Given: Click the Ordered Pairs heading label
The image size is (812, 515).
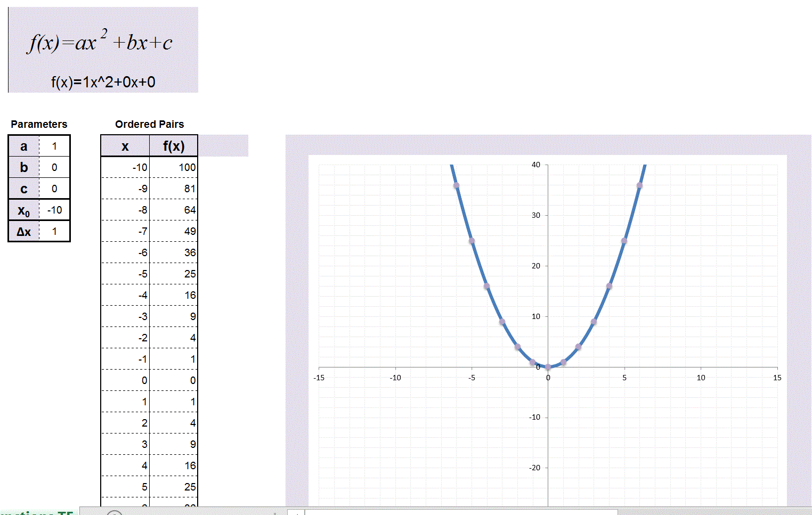Looking at the screenshot, I should click(149, 124).
